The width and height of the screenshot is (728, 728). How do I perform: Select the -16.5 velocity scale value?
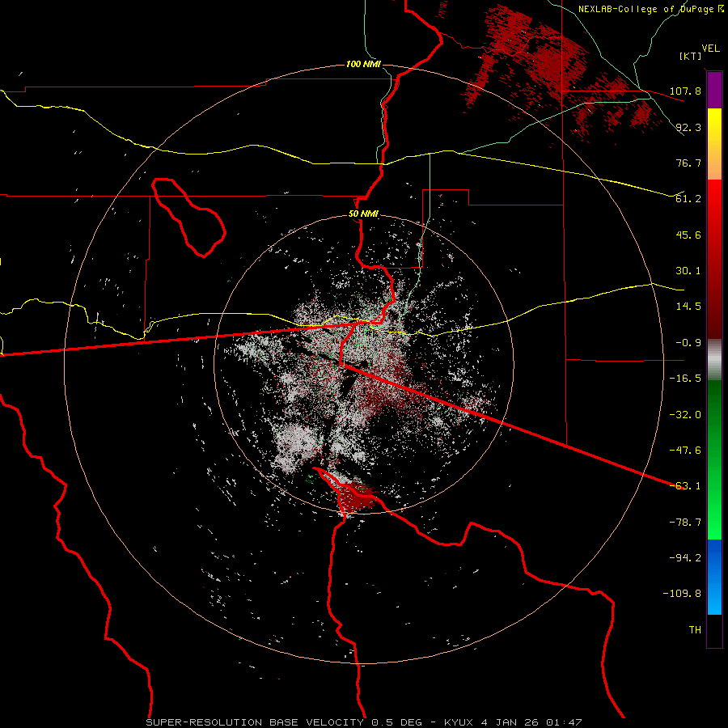pyautogui.click(x=686, y=379)
